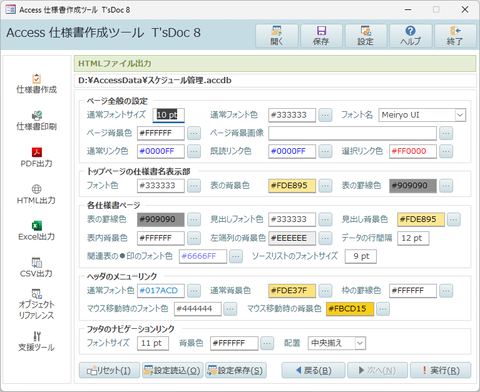The width and height of the screenshot is (480, 392).
Task: Open 支援ツール in the sidebar
Action: click(37, 342)
